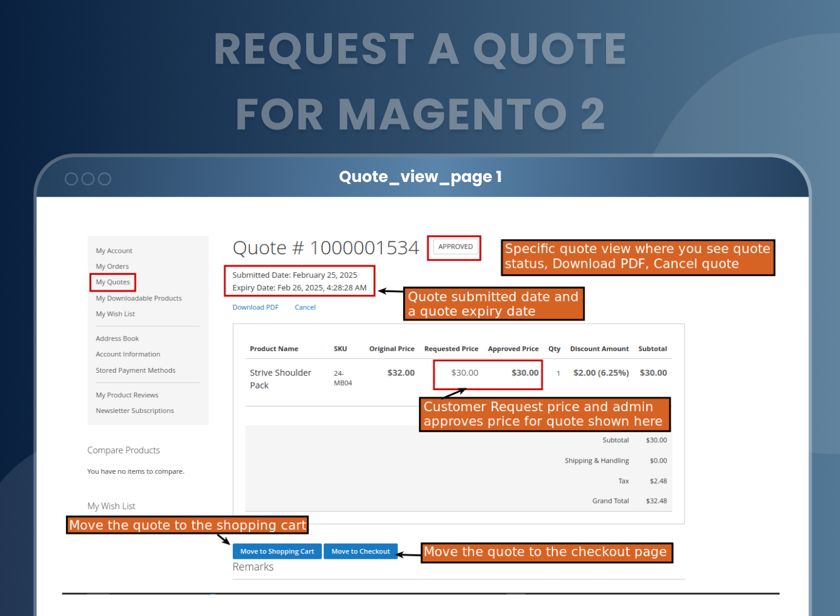840x616 pixels.
Task: View Stored Payment Methods
Action: [x=135, y=370]
